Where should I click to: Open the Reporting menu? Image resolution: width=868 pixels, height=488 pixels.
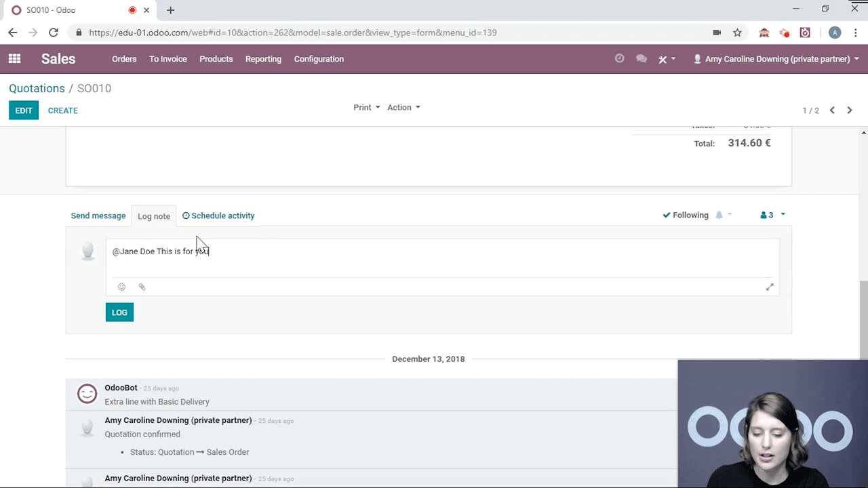(263, 59)
